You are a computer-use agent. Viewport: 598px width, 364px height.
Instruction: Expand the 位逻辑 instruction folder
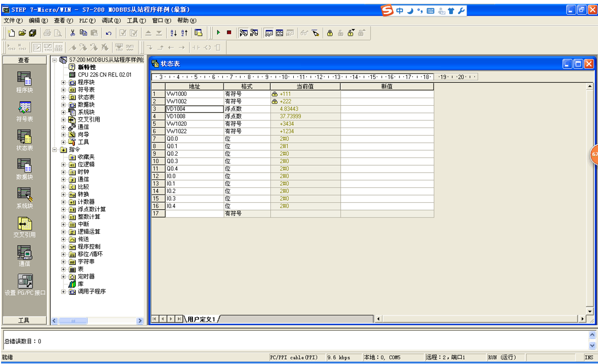click(64, 165)
